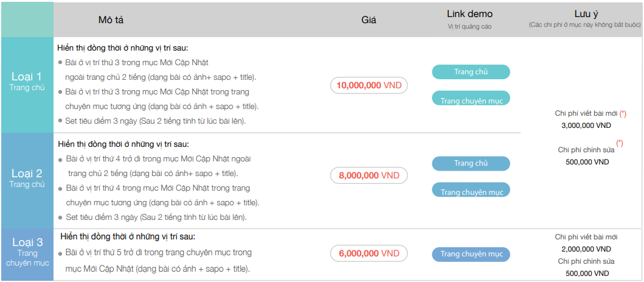Click the Trang chủ demo button for Loại 2
The width and height of the screenshot is (644, 282).
[471, 163]
